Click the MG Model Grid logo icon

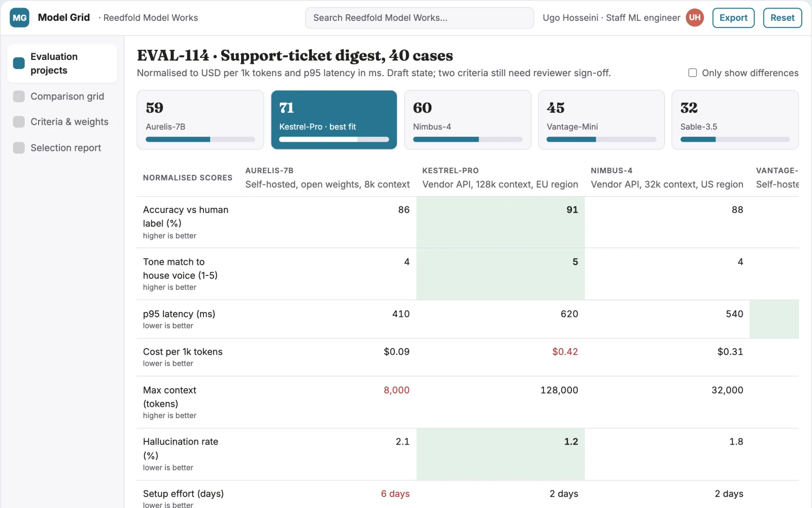tap(19, 18)
